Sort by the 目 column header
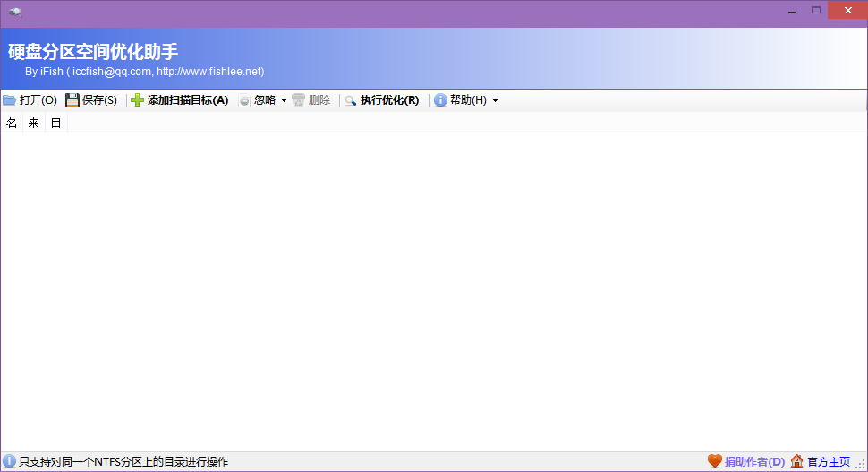This screenshot has height=472, width=868. 55,123
